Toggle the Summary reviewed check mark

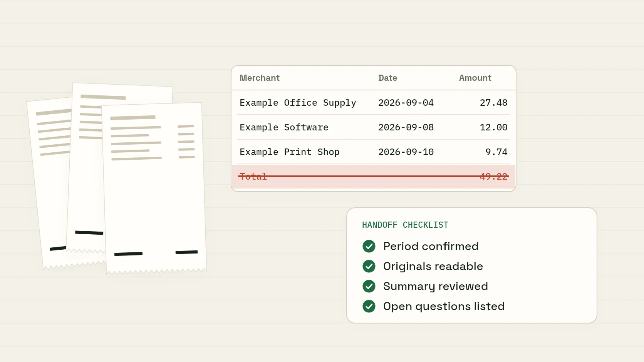point(369,286)
